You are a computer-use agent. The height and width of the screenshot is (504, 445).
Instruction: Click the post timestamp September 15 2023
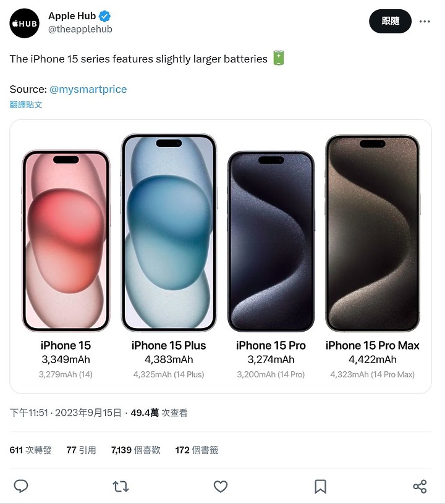coord(66,413)
